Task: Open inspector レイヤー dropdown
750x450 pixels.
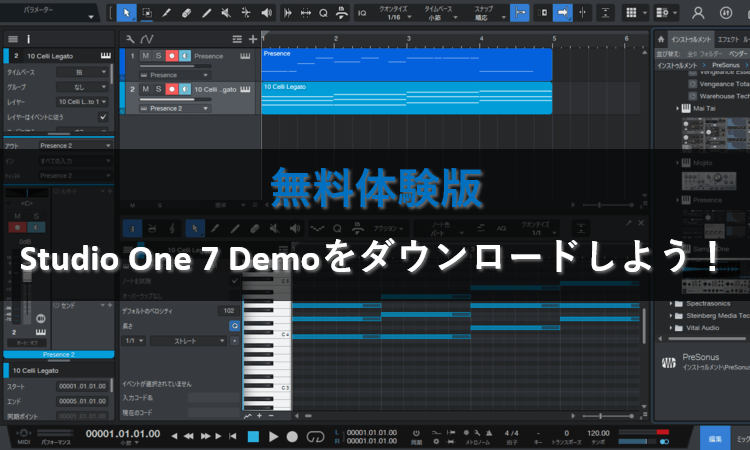Action: (x=82, y=102)
